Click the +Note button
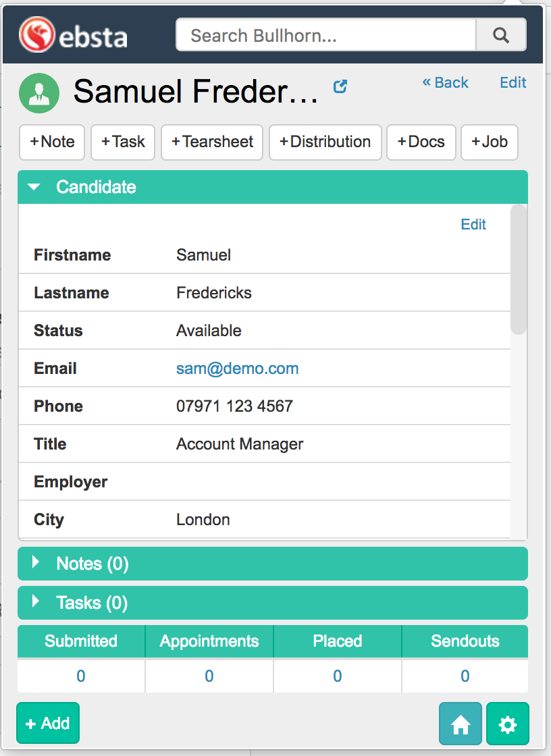551x756 pixels. click(52, 142)
